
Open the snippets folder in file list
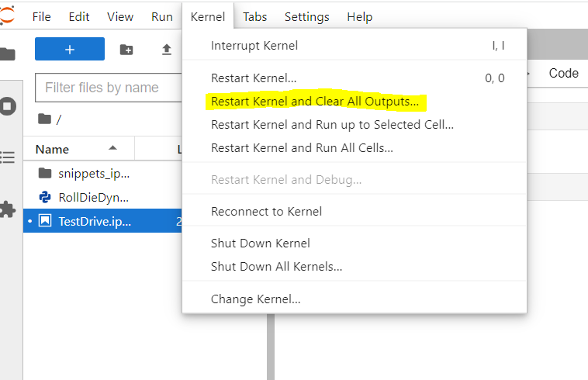95,173
